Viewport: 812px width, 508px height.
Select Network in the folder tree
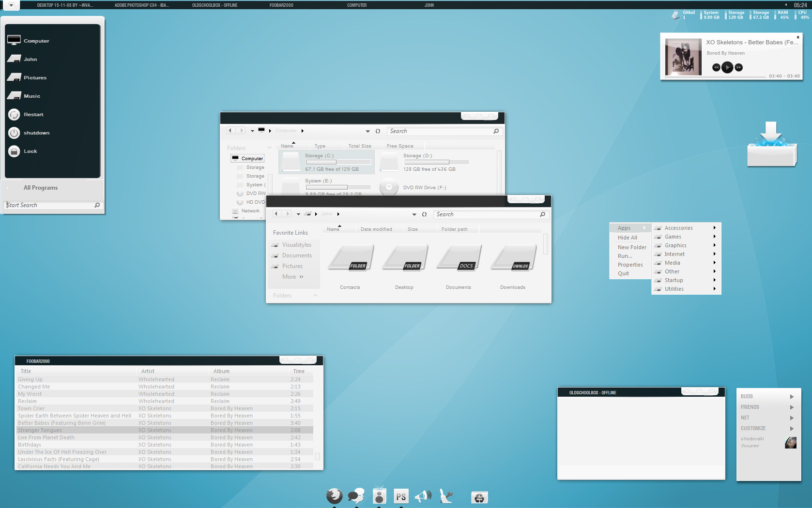coord(250,211)
